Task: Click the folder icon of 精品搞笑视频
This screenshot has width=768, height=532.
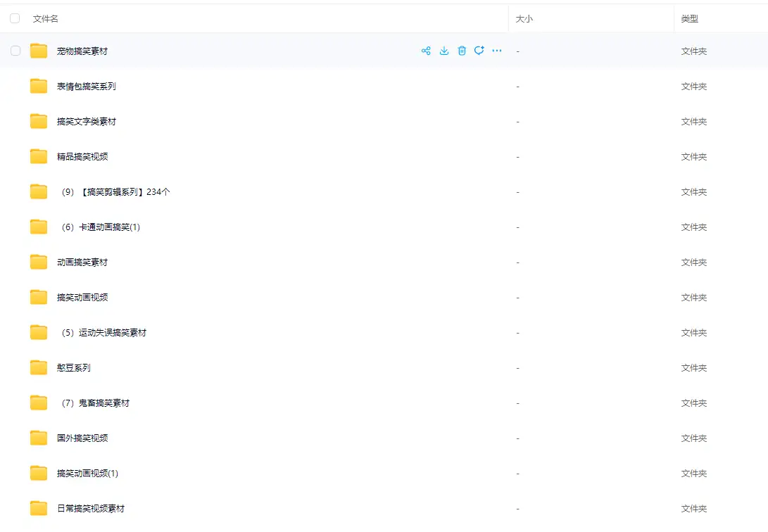Action: 39,157
